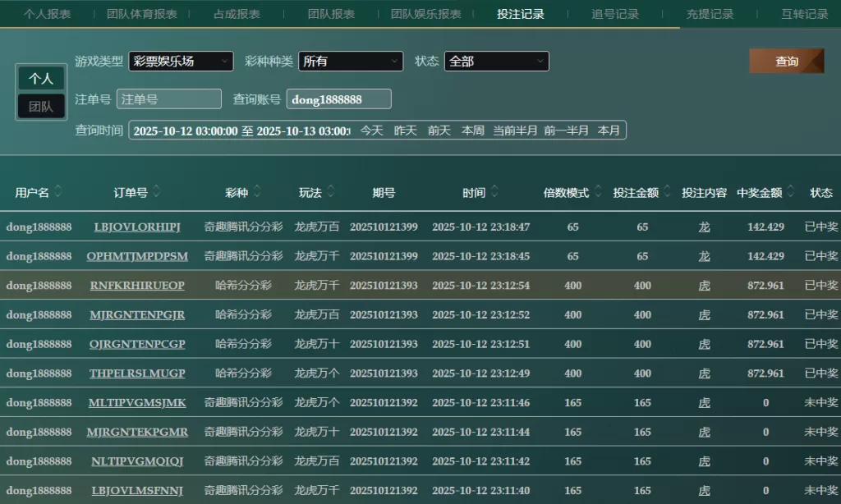Switch to 团队 view toggle
Viewport: 841px width, 504px height.
(41, 106)
